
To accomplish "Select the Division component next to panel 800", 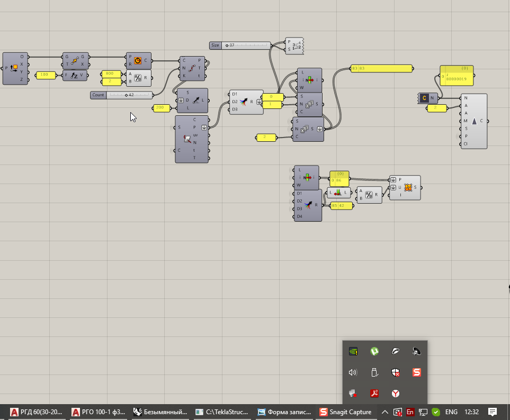I will [138, 78].
